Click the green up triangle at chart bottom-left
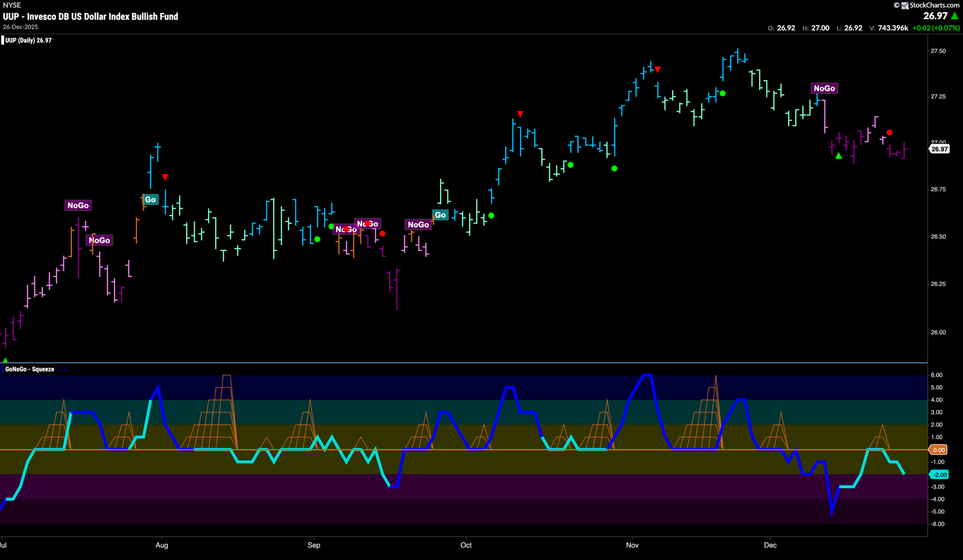Image resolution: width=963 pixels, height=560 pixels. coord(5,360)
